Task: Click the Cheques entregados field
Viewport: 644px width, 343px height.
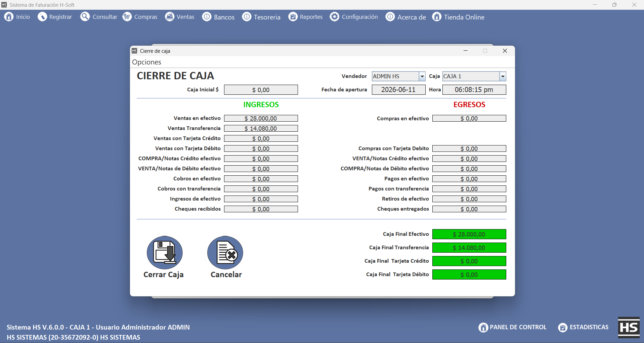Action: click(x=469, y=209)
